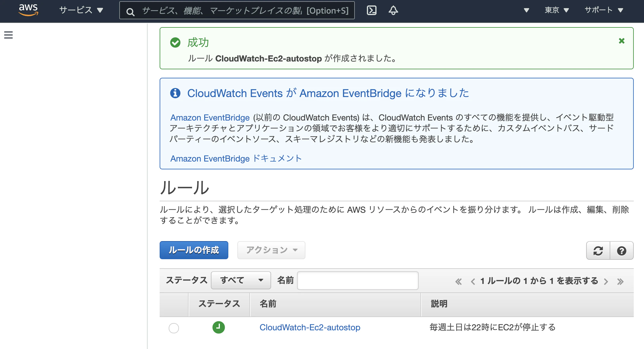Click the green success checkmark icon
This screenshot has height=349, width=644.
pyautogui.click(x=175, y=42)
